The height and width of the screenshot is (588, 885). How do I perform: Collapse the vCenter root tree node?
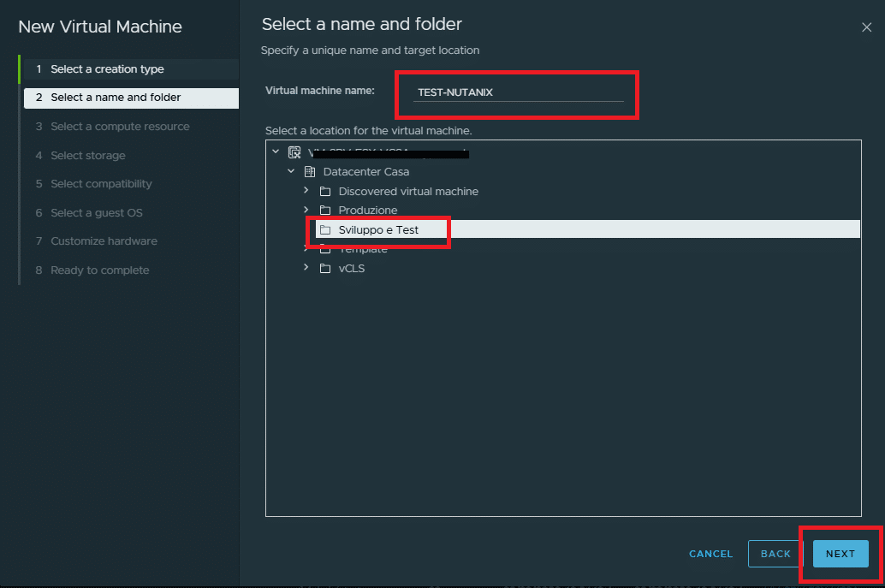(x=276, y=152)
